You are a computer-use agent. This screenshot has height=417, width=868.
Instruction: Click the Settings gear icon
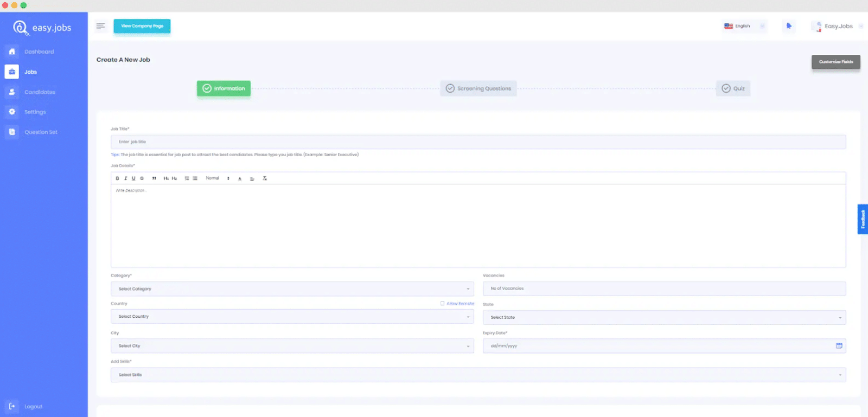click(x=12, y=112)
